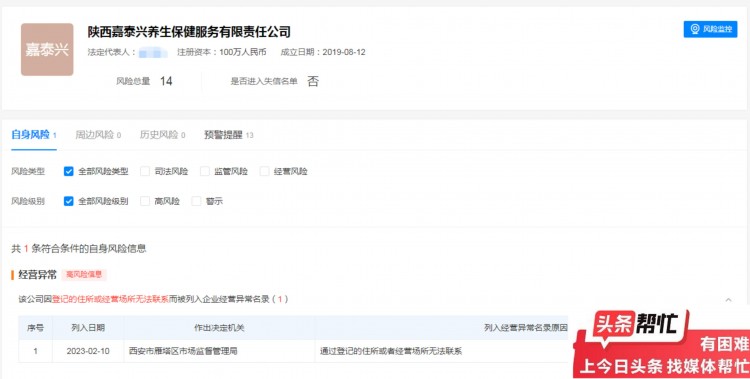Click the red 登记的住所或经营场所无法联系 text
The width and height of the screenshot is (750, 379).
point(110,299)
